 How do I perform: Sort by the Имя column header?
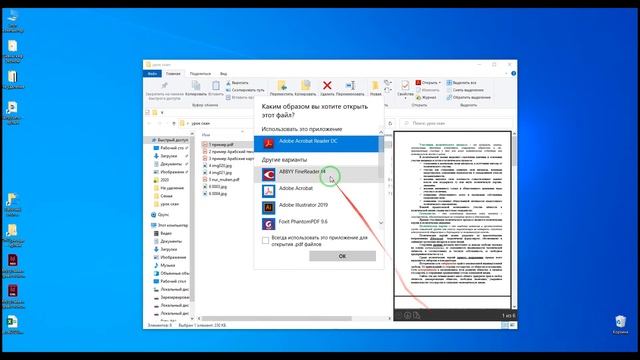point(206,135)
